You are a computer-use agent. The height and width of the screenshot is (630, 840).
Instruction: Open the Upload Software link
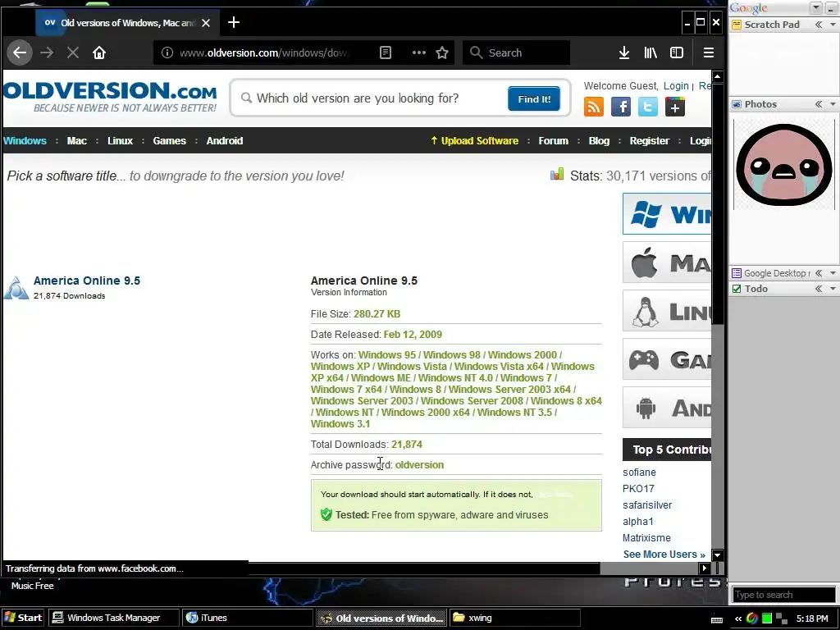(x=475, y=141)
